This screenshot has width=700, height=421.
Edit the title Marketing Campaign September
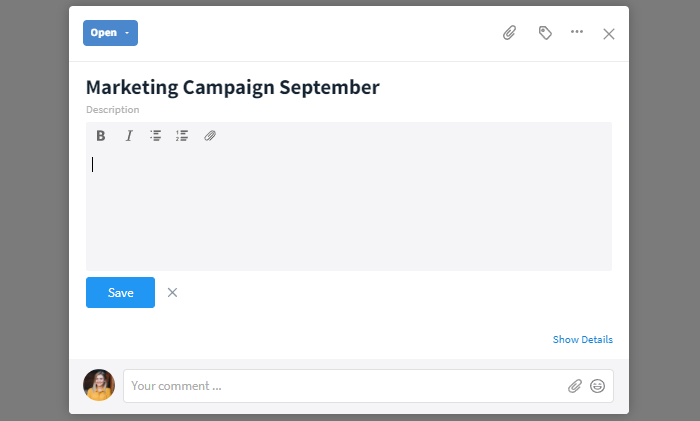coord(233,87)
